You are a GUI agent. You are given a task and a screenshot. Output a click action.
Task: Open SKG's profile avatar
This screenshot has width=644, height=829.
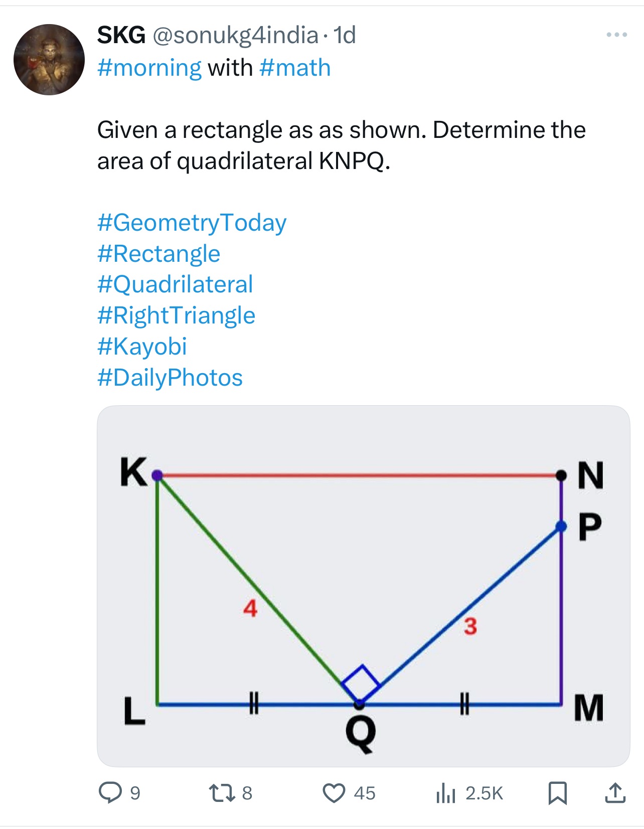tap(49, 60)
